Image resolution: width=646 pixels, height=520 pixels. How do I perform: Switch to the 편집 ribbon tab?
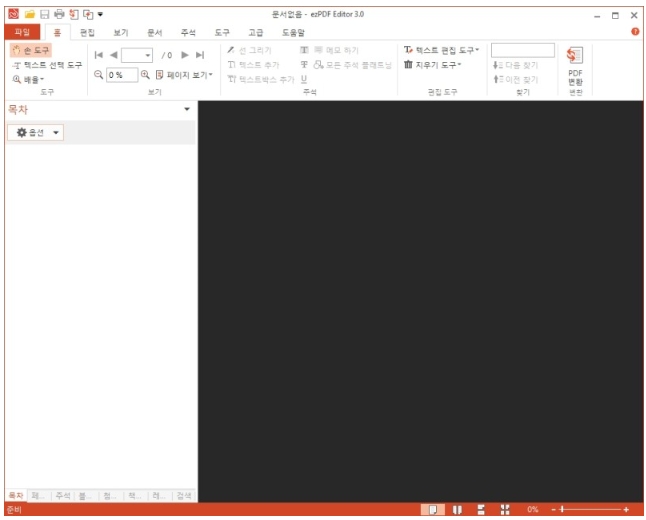[87, 33]
